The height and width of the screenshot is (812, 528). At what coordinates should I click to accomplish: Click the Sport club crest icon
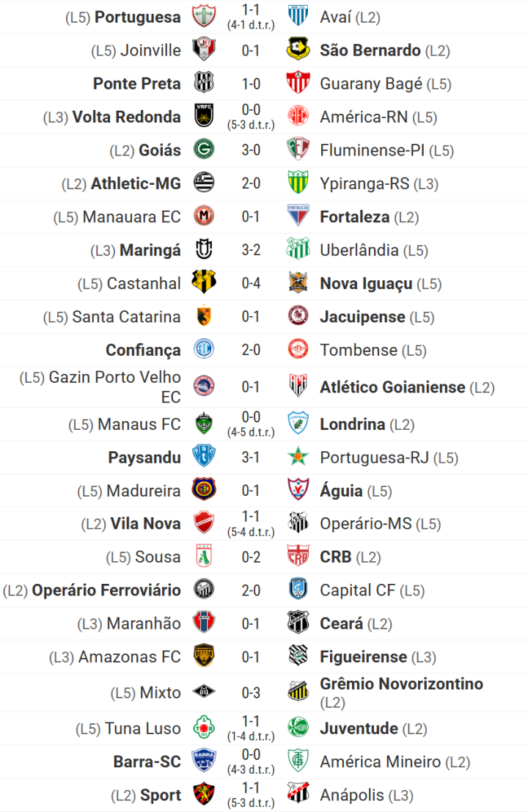203,794
